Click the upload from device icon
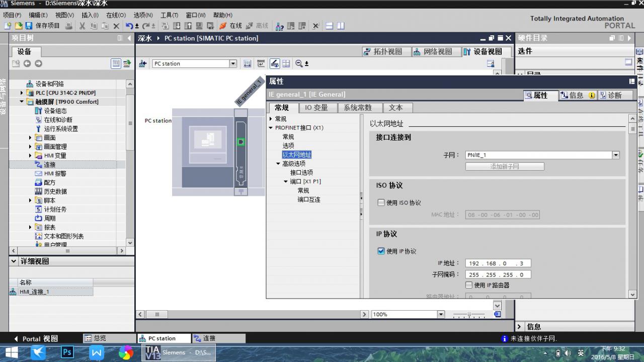The height and width of the screenshot is (362, 644). pos(188,26)
